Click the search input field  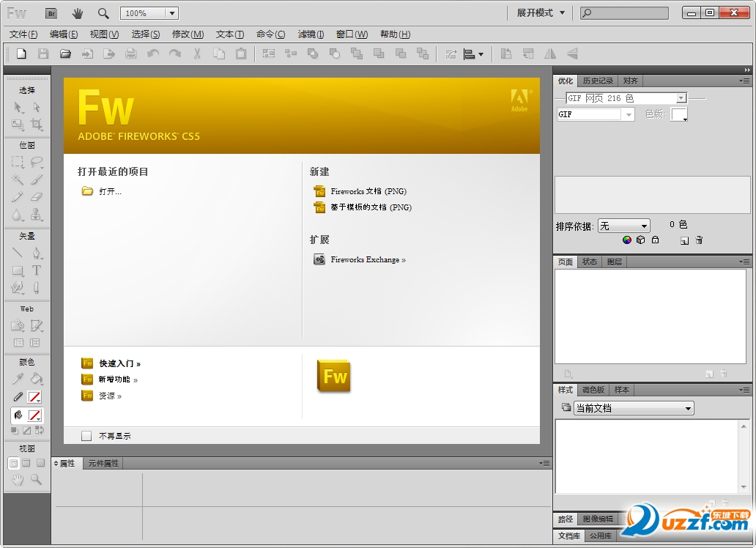pyautogui.click(x=624, y=13)
